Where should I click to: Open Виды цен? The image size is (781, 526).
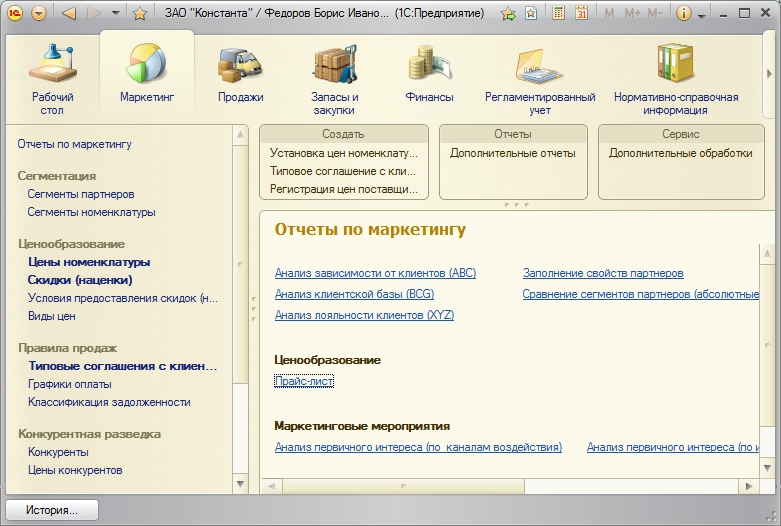coord(51,316)
